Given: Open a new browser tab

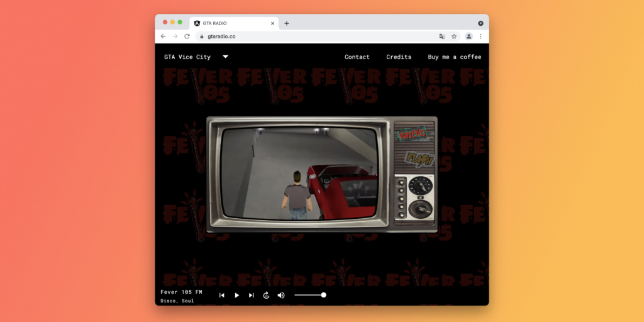Looking at the screenshot, I should (x=287, y=23).
